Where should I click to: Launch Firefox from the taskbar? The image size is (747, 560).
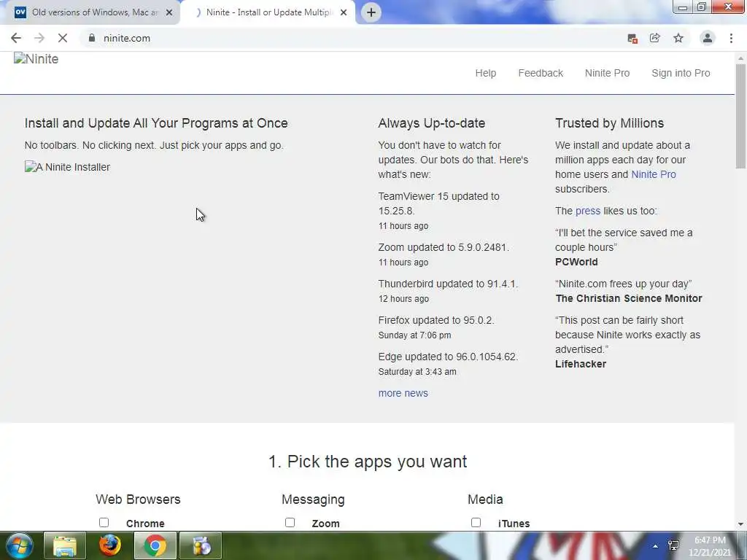click(110, 545)
